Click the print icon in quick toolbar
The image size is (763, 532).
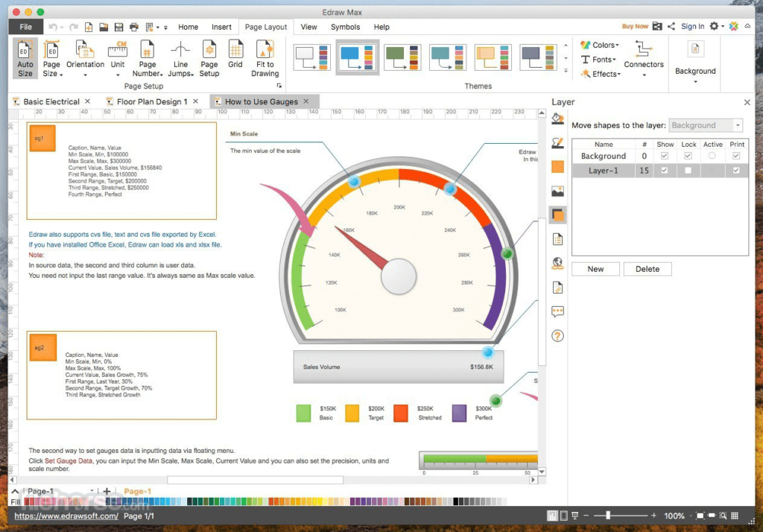(x=134, y=28)
